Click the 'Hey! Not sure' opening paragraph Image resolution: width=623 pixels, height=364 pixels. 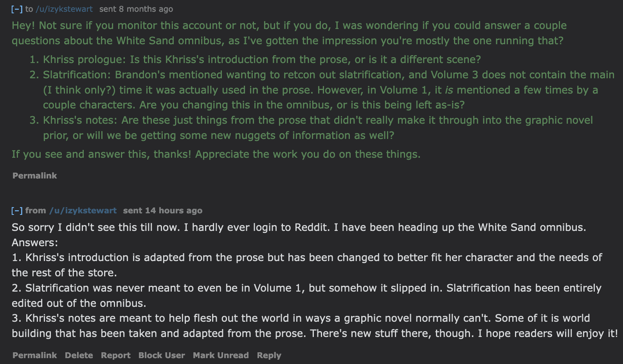tap(289, 33)
